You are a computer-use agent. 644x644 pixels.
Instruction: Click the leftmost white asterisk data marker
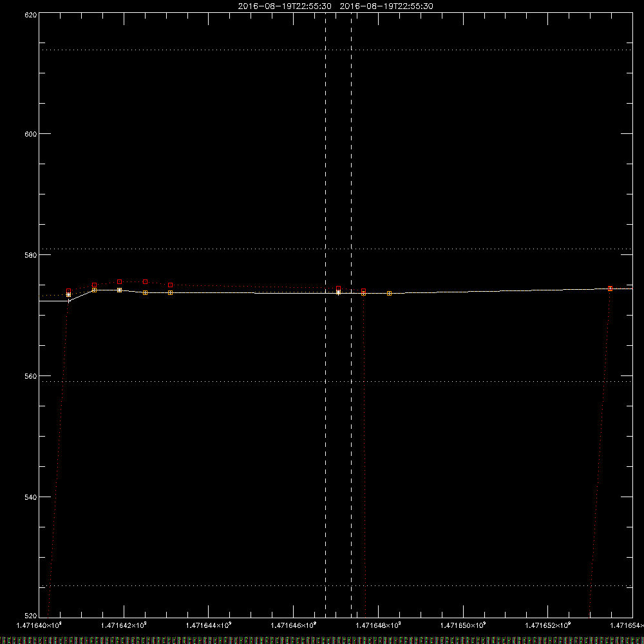69,295
